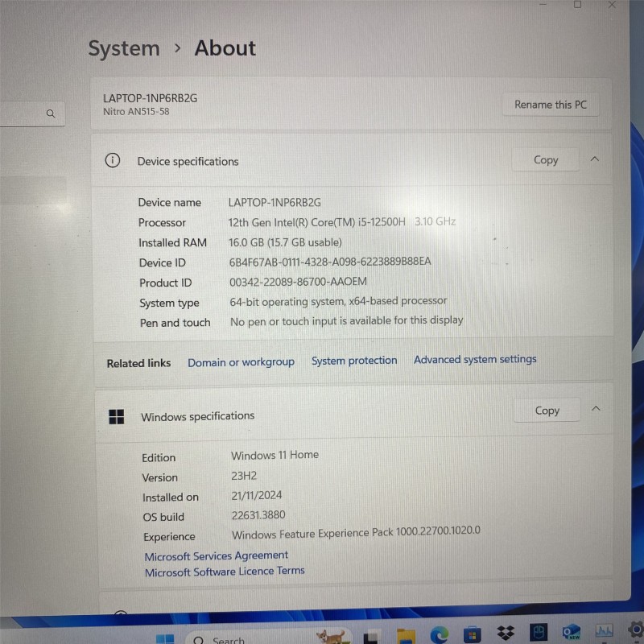The image size is (644, 644).
Task: Launch Microsoft Edge from the taskbar
Action: tap(440, 634)
